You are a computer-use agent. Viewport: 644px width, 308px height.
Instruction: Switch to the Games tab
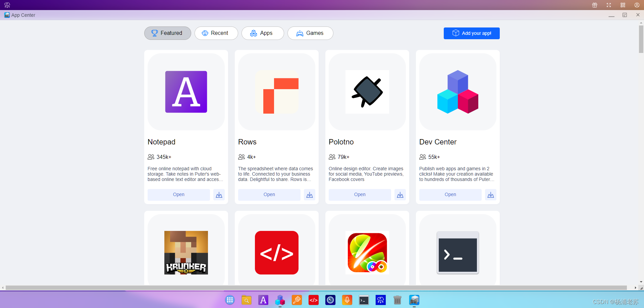click(310, 33)
